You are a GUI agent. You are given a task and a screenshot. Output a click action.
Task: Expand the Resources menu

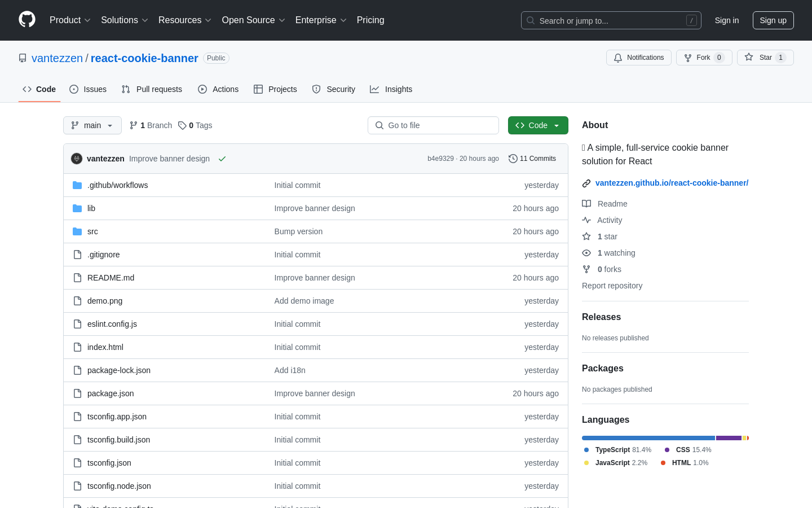pos(185,20)
